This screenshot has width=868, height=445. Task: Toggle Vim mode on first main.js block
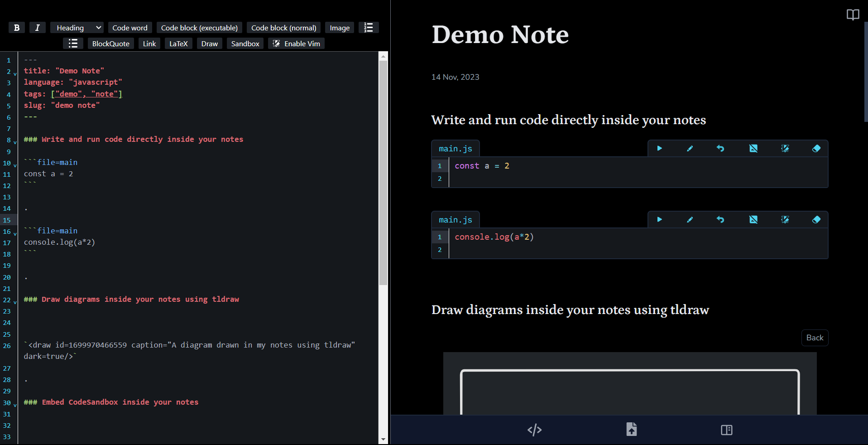(x=785, y=148)
